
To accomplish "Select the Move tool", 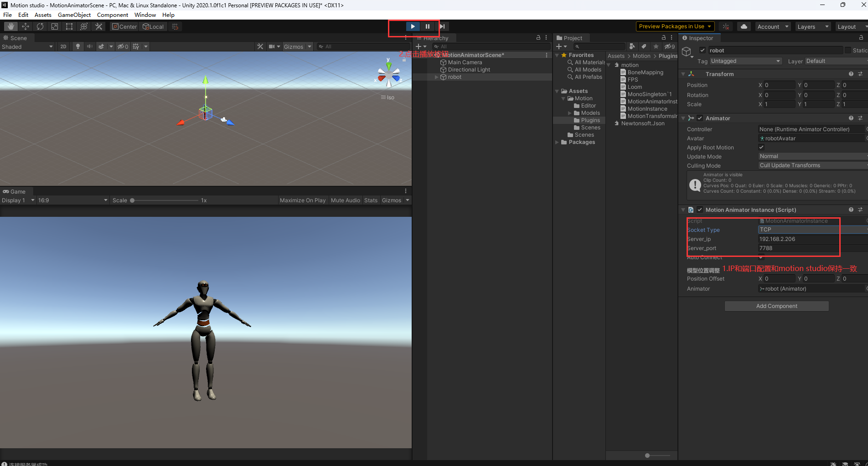I will click(x=26, y=26).
